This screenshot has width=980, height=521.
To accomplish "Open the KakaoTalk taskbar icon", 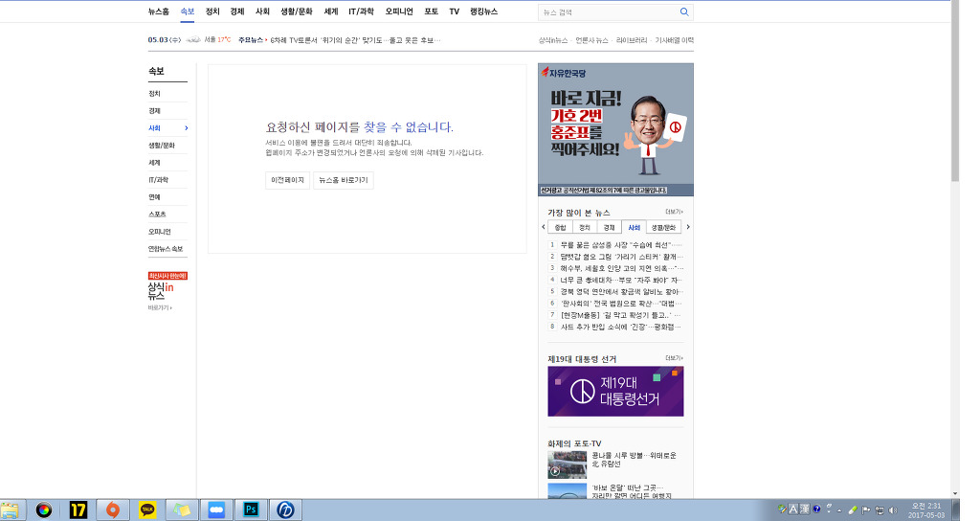I will 146,510.
